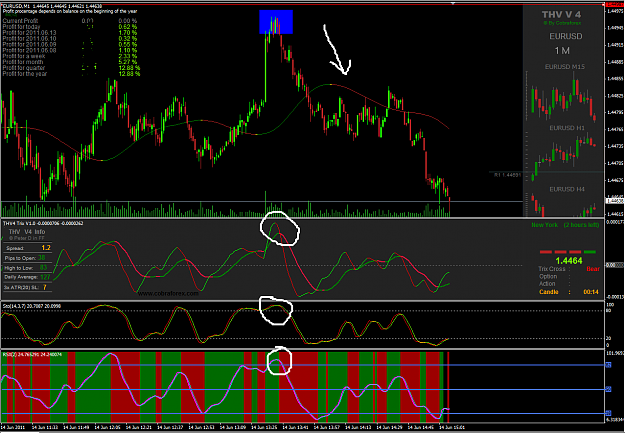Click the '14 Jun 2011' time axis label
Viewport: 625px width, 433px height.
pos(13,427)
